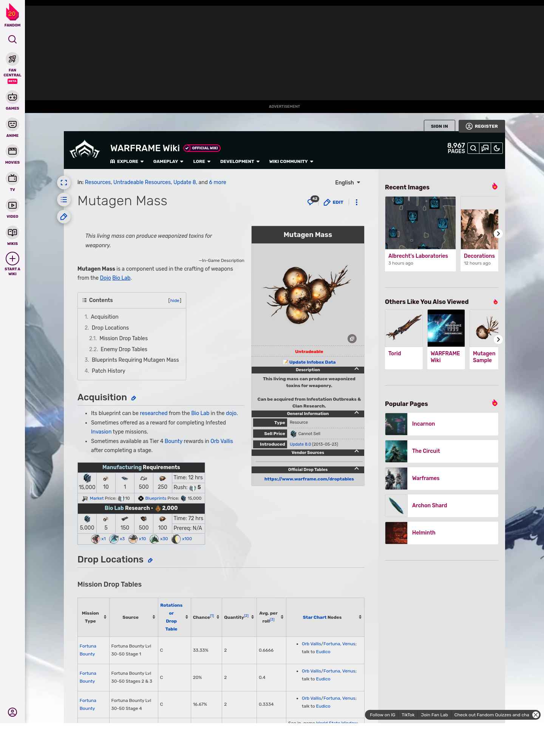
Task: Open Update 8.0 link in infobox
Action: 300,444
